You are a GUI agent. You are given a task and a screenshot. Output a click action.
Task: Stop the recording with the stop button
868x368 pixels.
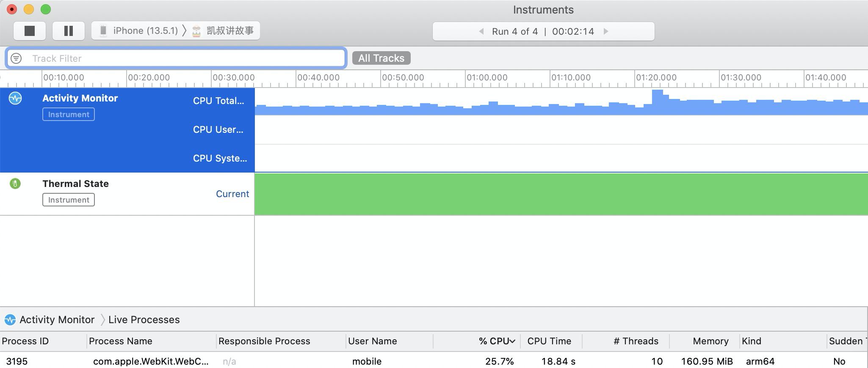[30, 31]
